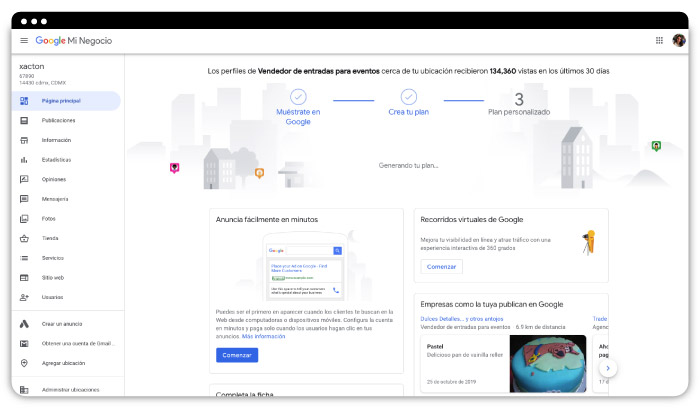Click the Opiniones review icon
Viewport: 700px width, 408px height.
(x=24, y=179)
